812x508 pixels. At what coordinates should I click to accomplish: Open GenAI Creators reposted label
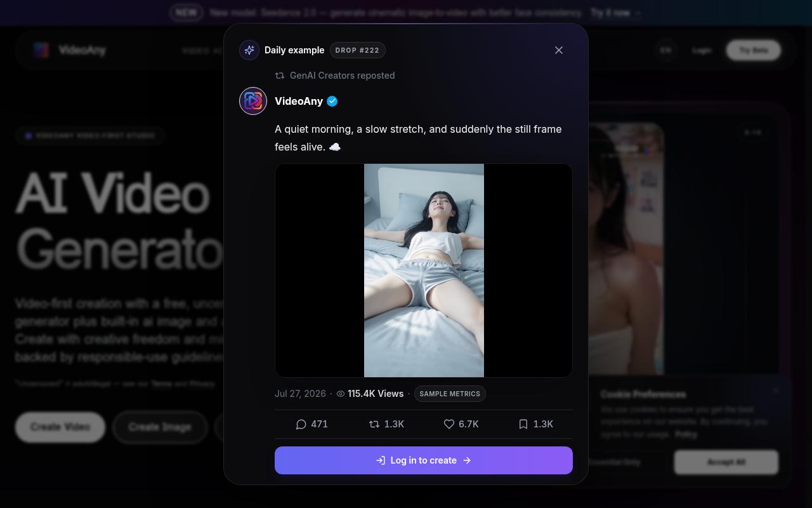pos(342,76)
